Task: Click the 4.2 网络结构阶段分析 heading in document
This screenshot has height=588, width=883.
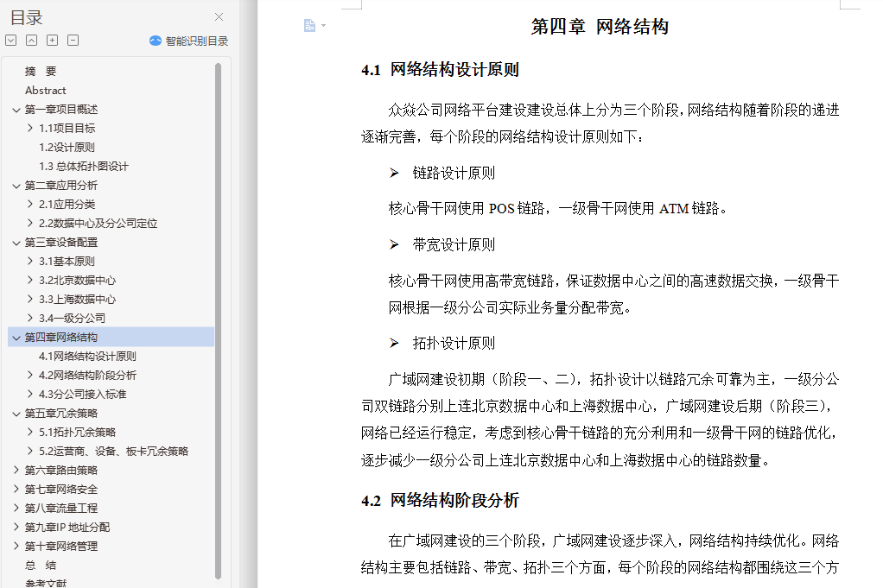Action: pyautogui.click(x=440, y=500)
